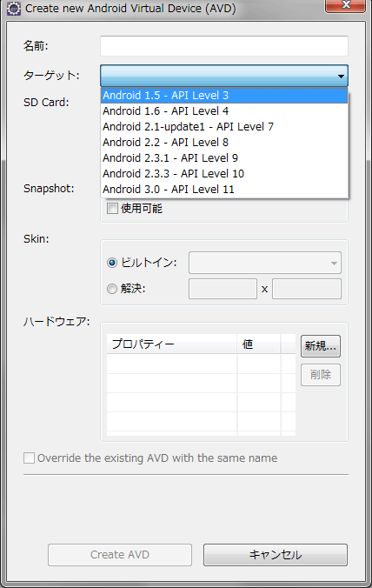Click the プロパティー column header
Screen dimensions: 372x588
click(x=171, y=344)
